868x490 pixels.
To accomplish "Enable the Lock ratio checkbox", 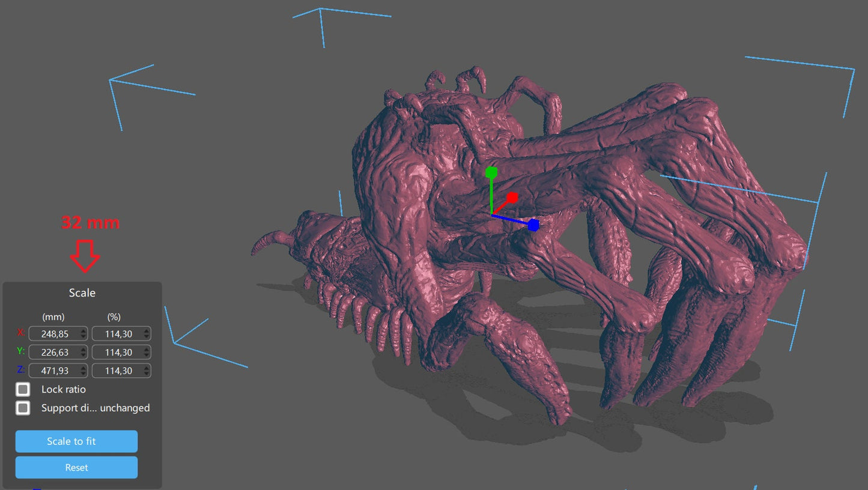I will 23,389.
